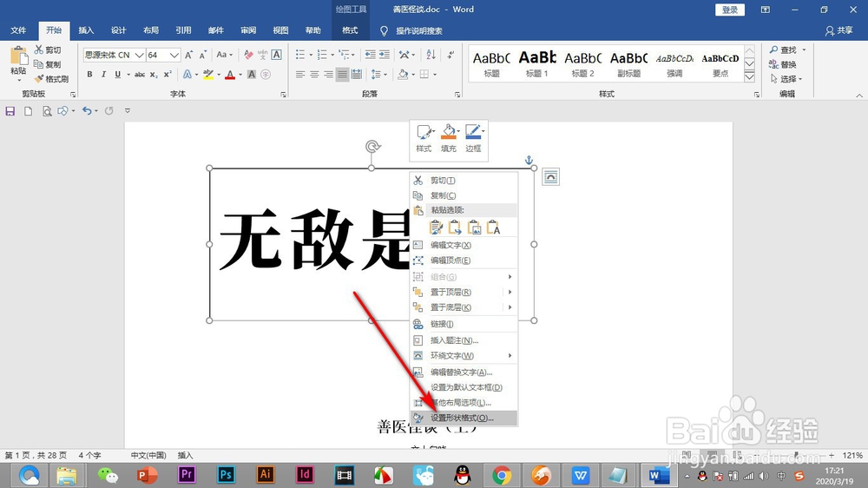Decrease font size with A down icon
The image size is (868, 488).
coord(202,55)
